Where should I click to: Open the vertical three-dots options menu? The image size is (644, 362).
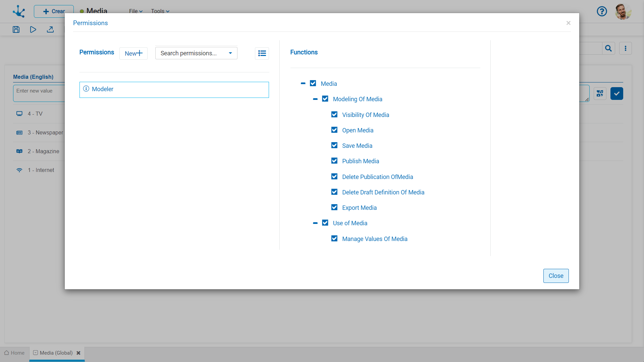[x=626, y=49]
